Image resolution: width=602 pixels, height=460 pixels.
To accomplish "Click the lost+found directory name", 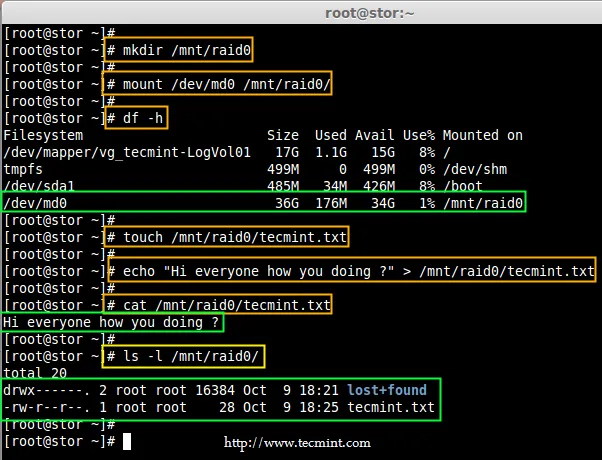I will click(x=388, y=390).
